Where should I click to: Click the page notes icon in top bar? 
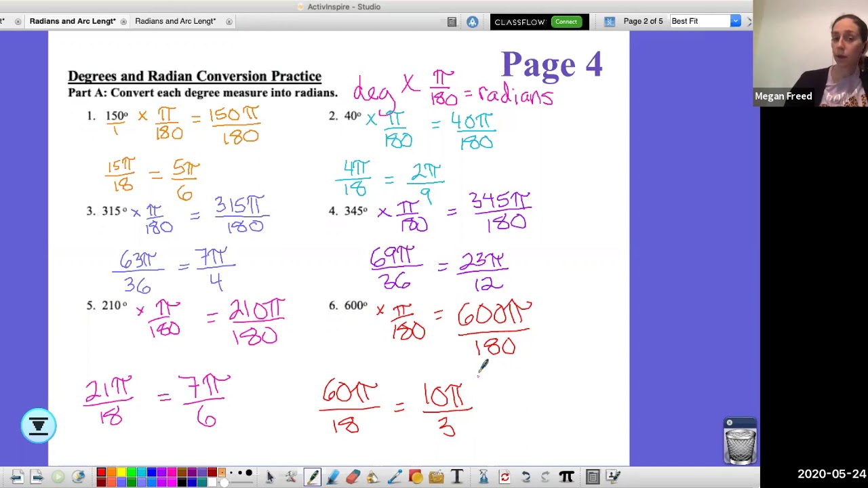[452, 22]
